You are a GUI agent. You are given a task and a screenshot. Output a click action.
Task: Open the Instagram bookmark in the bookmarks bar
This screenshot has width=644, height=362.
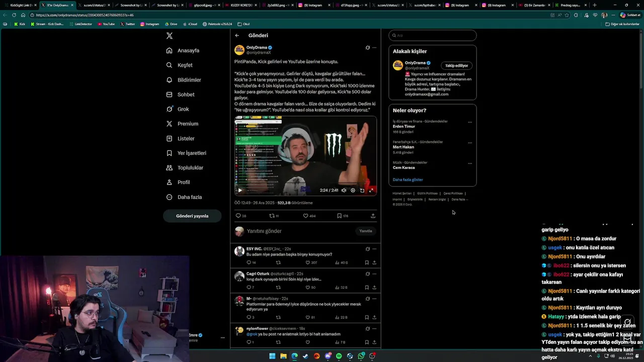tap(149, 24)
